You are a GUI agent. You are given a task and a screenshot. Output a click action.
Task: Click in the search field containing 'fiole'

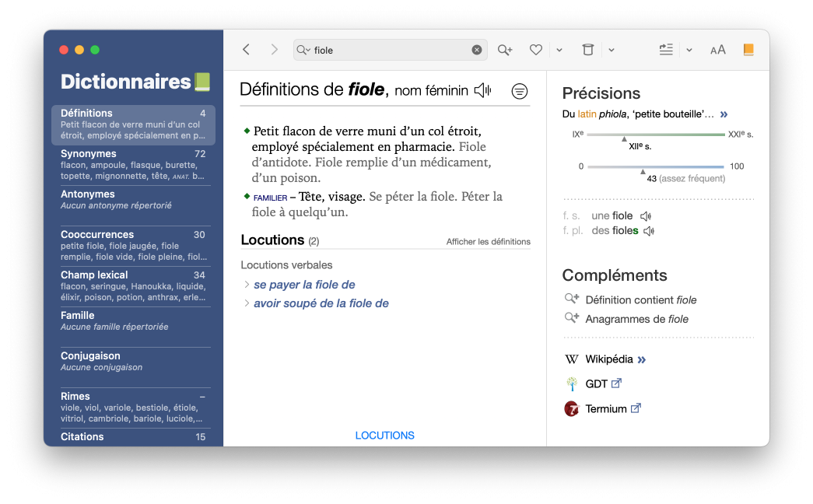point(389,50)
